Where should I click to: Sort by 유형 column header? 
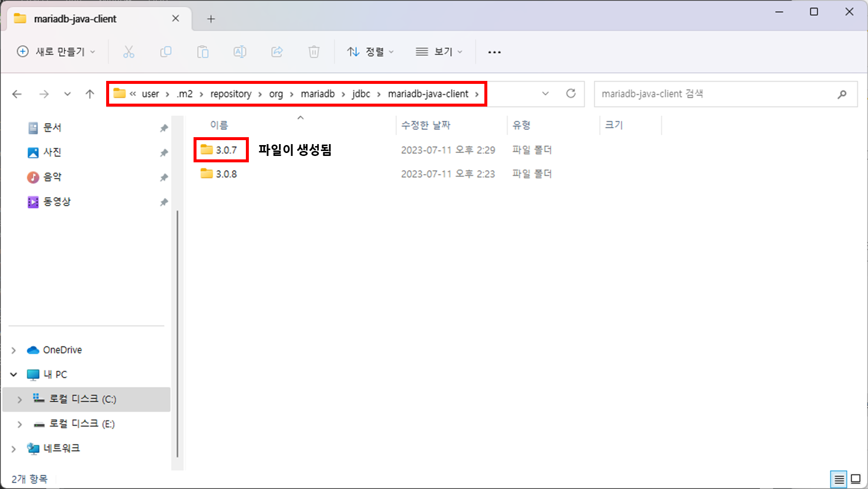521,125
